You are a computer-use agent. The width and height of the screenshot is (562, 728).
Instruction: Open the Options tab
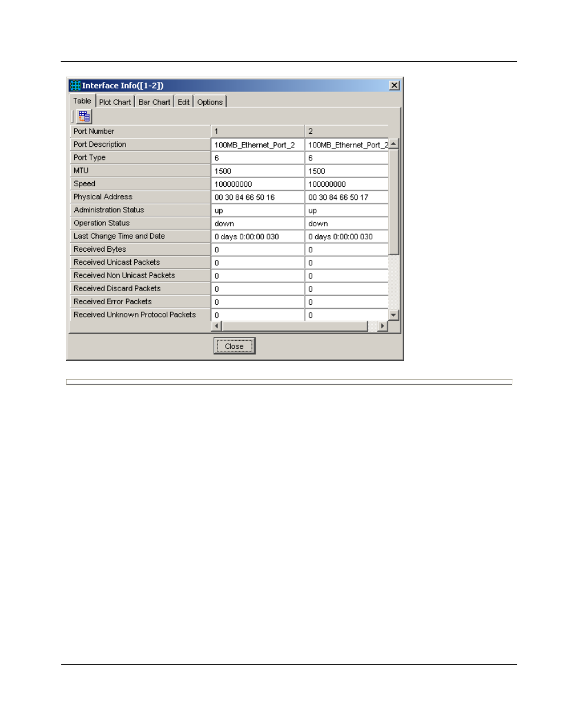[210, 102]
